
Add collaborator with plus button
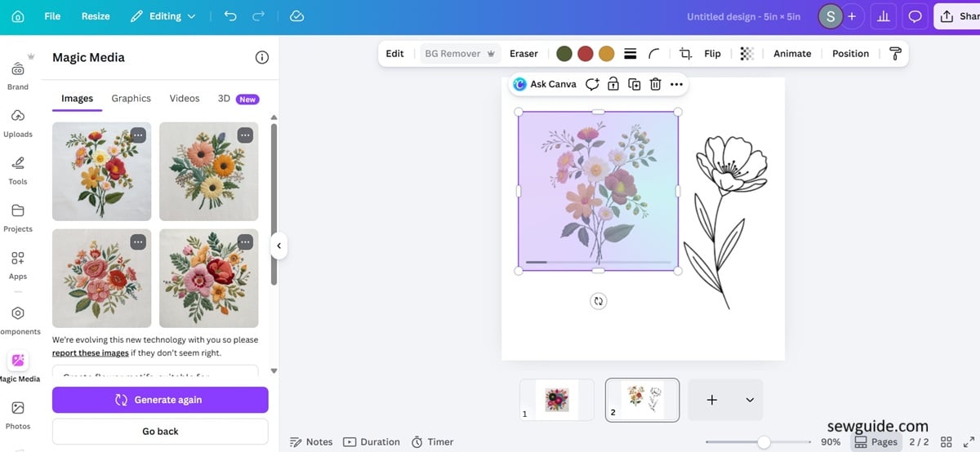[852, 16]
